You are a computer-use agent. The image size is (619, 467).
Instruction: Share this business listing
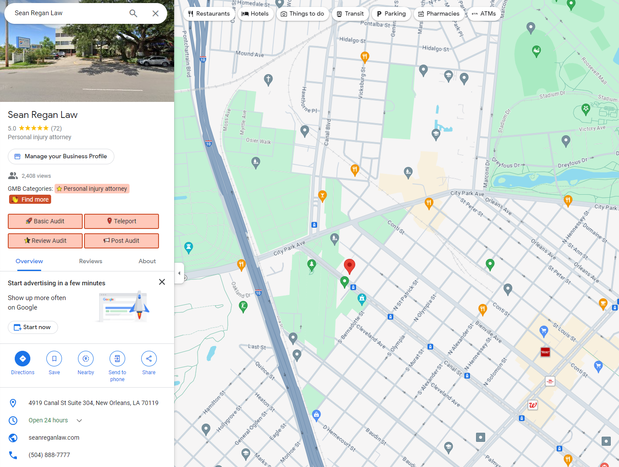click(148, 359)
